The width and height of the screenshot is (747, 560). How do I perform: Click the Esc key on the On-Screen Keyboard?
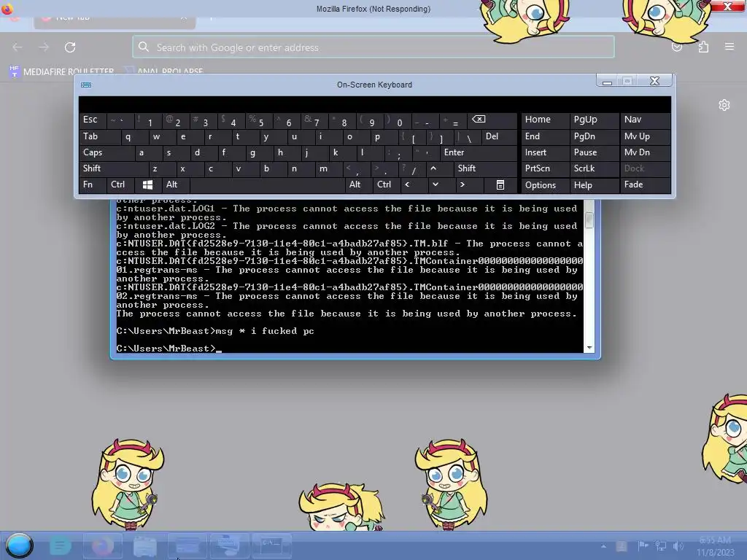click(x=92, y=120)
